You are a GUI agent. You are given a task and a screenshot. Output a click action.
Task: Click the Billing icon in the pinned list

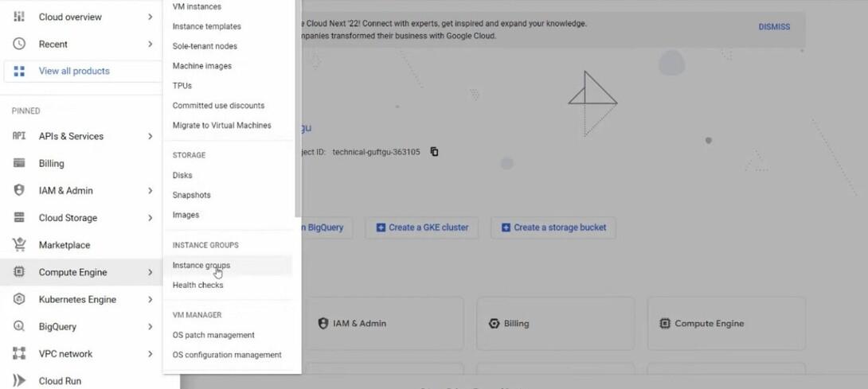point(19,163)
